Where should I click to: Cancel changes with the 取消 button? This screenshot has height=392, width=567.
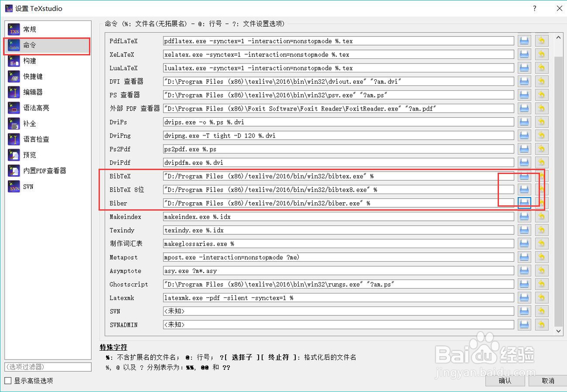tap(548, 381)
